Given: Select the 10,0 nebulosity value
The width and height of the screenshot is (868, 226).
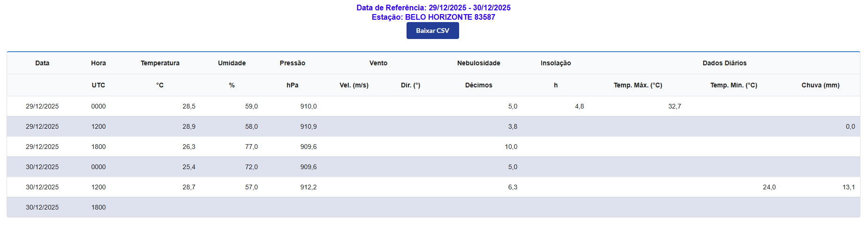Looking at the screenshot, I should pyautogui.click(x=511, y=147).
